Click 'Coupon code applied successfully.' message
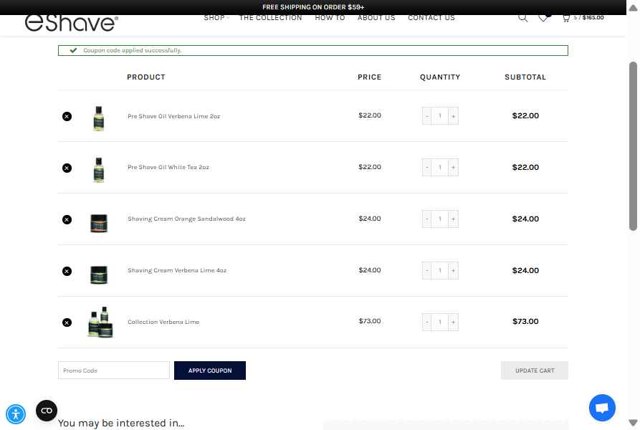 132,51
